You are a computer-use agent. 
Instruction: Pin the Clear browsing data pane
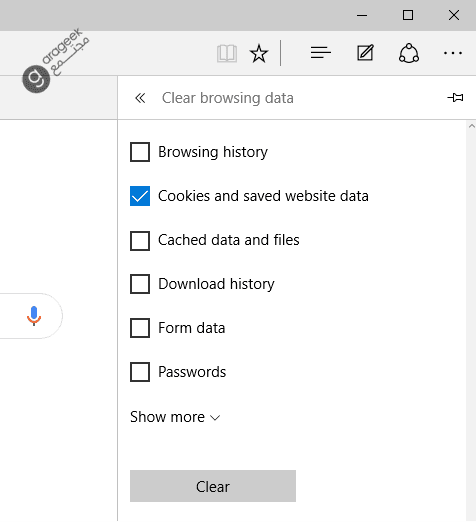[455, 98]
